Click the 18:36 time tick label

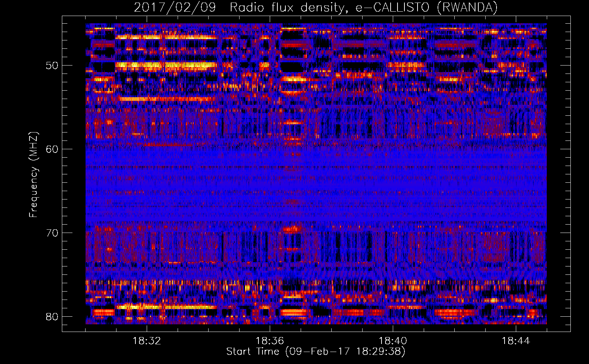click(270, 341)
